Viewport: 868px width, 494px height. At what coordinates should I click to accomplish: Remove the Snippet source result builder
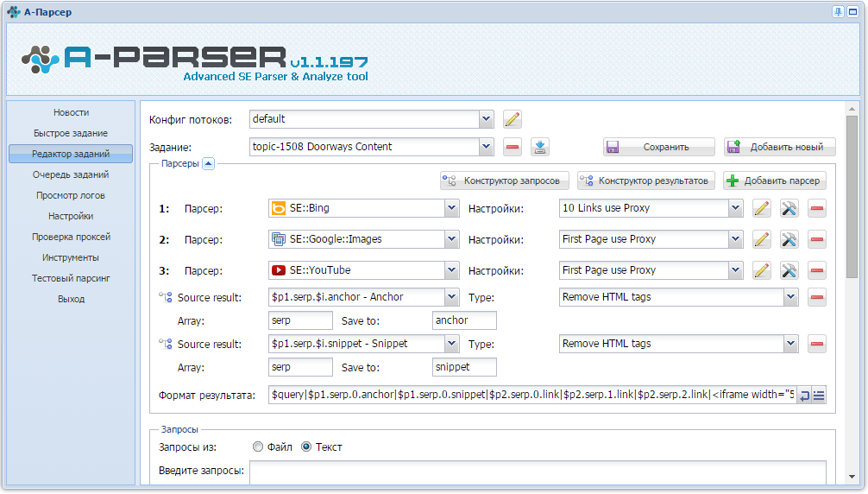pyautogui.click(x=816, y=344)
